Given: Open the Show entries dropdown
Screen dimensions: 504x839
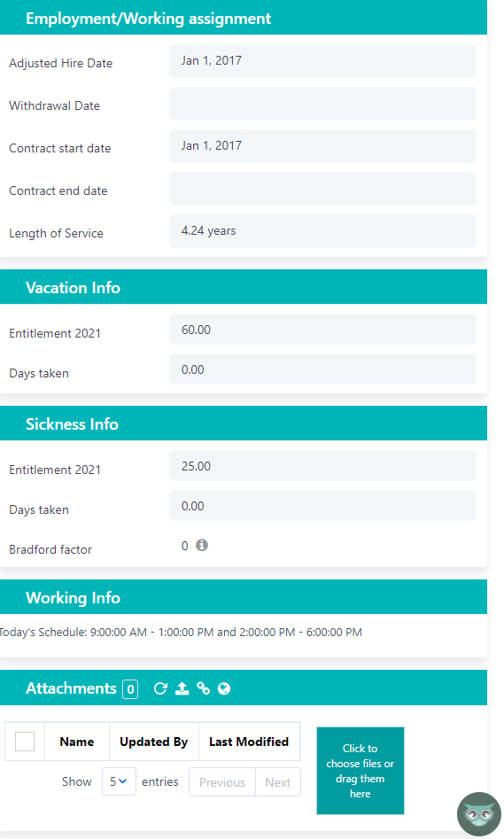Looking at the screenshot, I should pyautogui.click(x=119, y=781).
